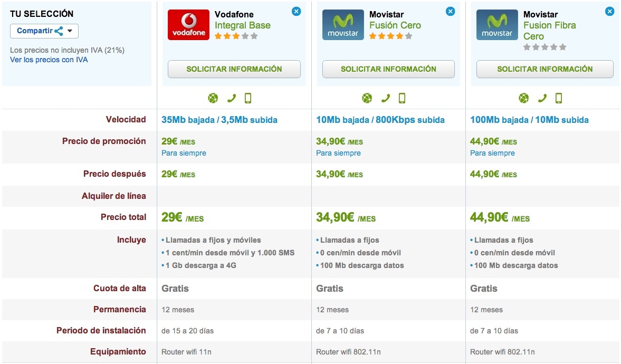Click the Precio después row label
The height and width of the screenshot is (364, 621).
(x=114, y=174)
